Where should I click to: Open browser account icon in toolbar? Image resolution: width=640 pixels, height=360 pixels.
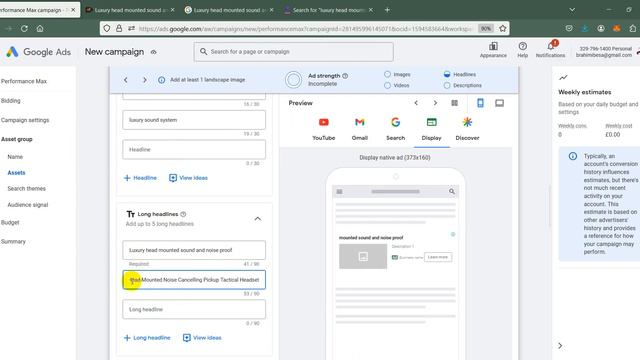pos(601,29)
